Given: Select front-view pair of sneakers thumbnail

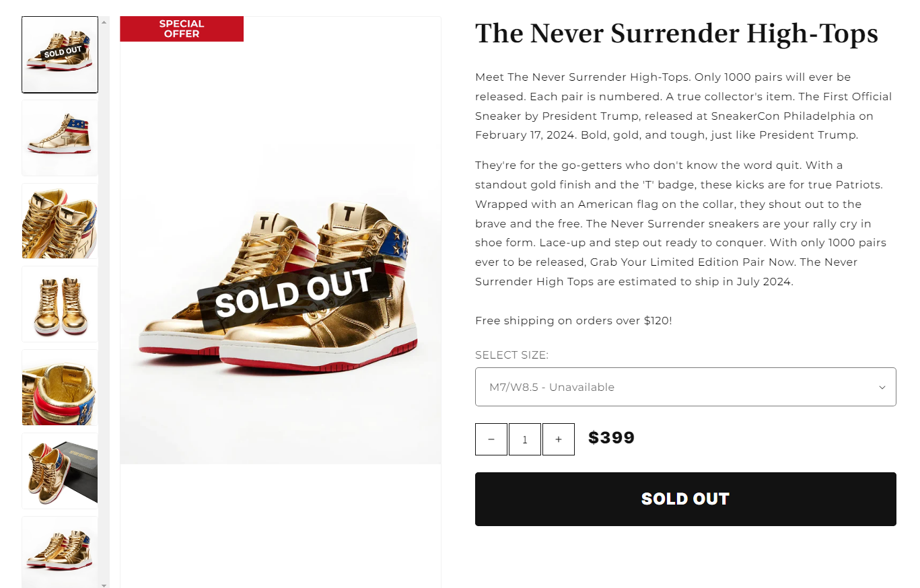Looking at the screenshot, I should pyautogui.click(x=60, y=304).
